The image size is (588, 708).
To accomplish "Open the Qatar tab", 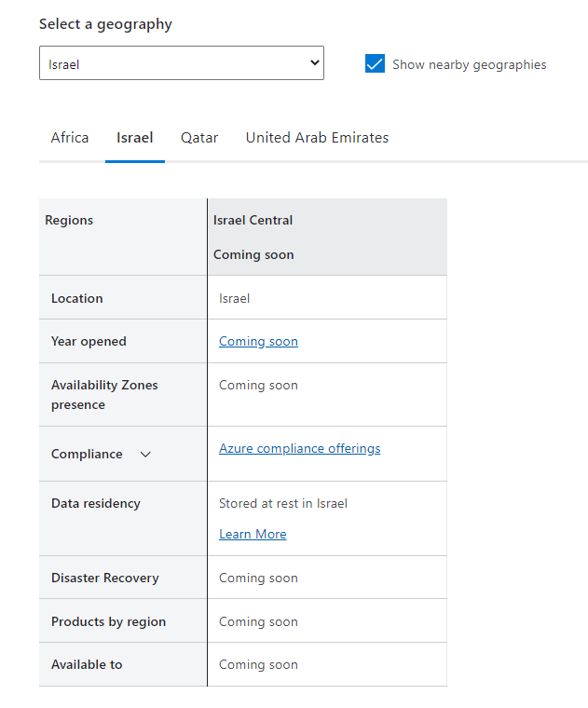I will 199,137.
